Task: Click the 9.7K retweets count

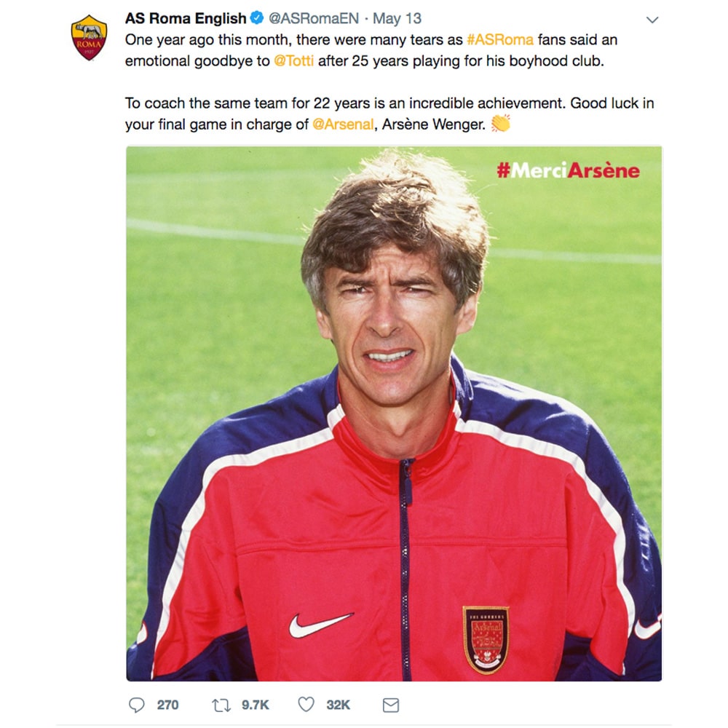Action: click(256, 705)
